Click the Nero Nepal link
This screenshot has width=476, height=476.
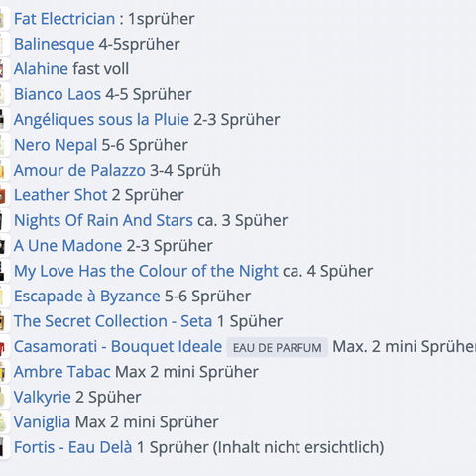56,145
